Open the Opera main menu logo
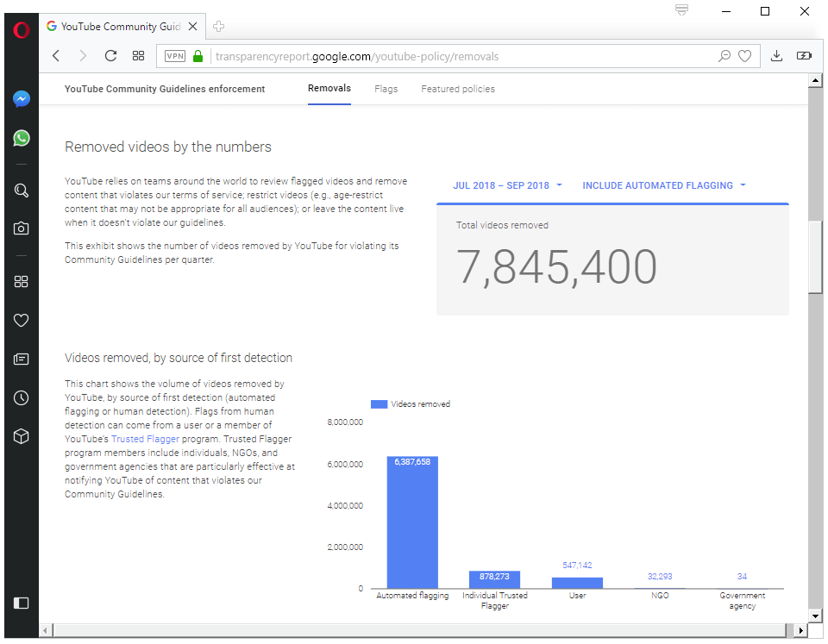 (x=21, y=29)
